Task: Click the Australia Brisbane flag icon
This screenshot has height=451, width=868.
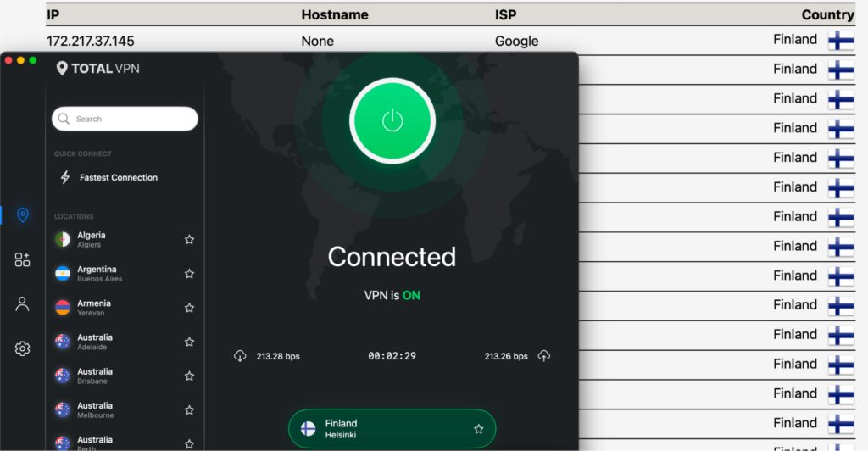Action: click(x=63, y=376)
